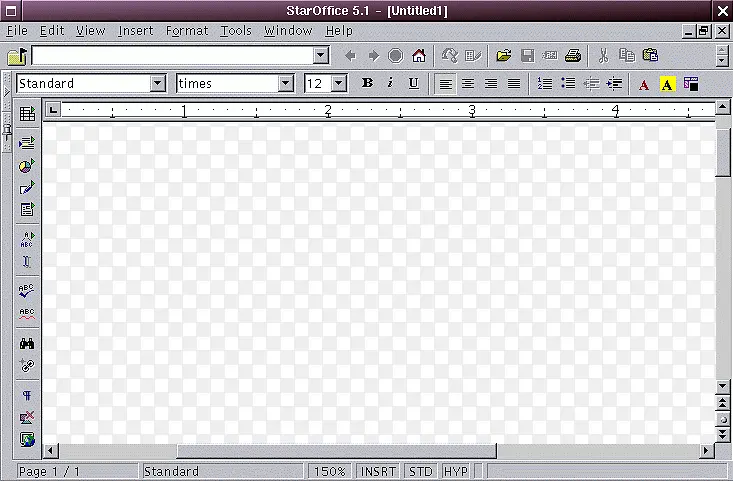Expand the function bar overflow arrows

coord(722,56)
